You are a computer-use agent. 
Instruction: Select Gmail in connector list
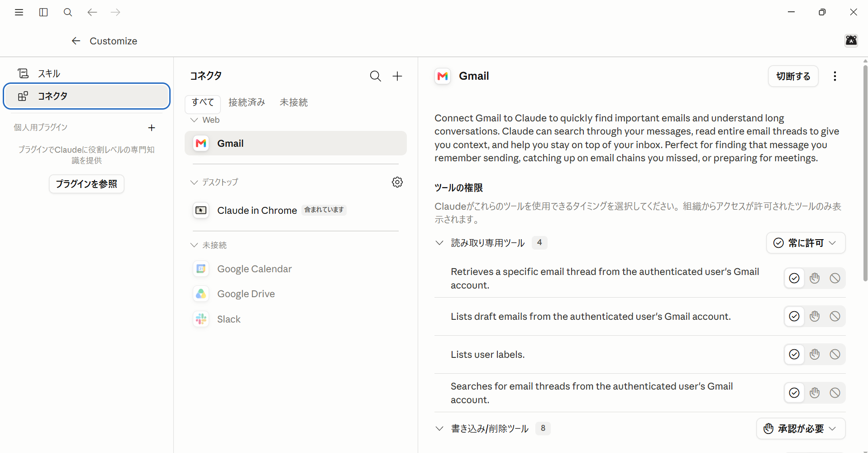click(296, 144)
